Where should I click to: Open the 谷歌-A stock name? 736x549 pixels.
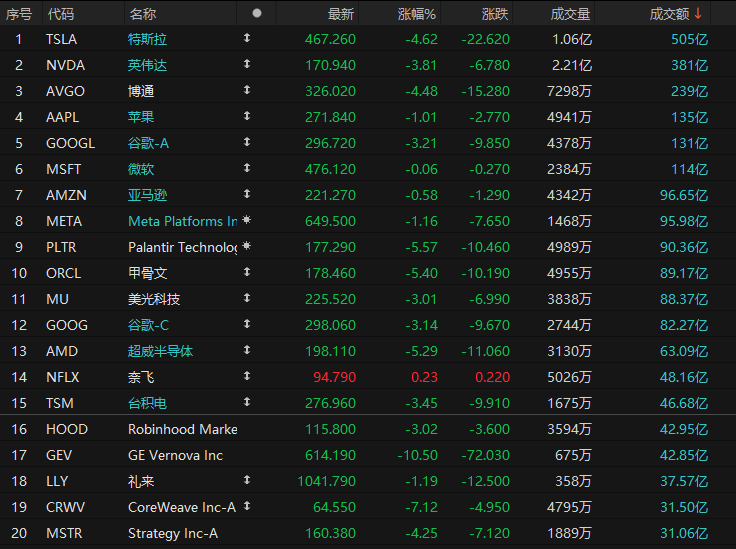148,143
